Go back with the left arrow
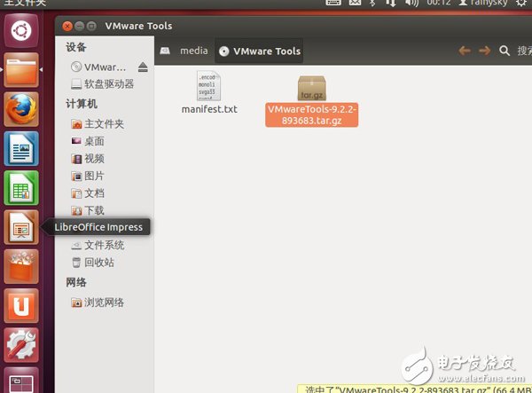The image size is (532, 393). pos(465,51)
